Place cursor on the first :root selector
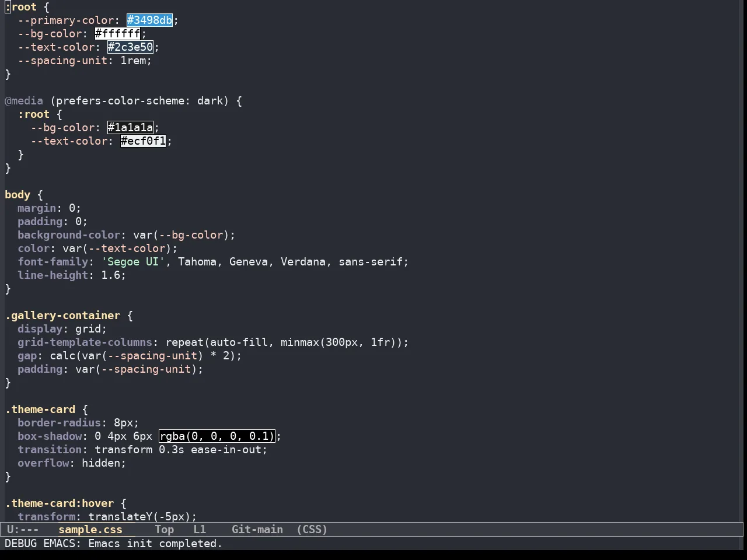This screenshot has width=747, height=560. pos(20,7)
